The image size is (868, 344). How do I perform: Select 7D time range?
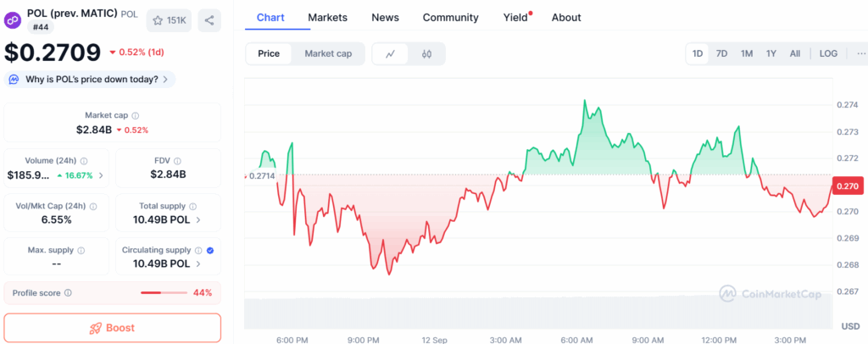coord(722,53)
